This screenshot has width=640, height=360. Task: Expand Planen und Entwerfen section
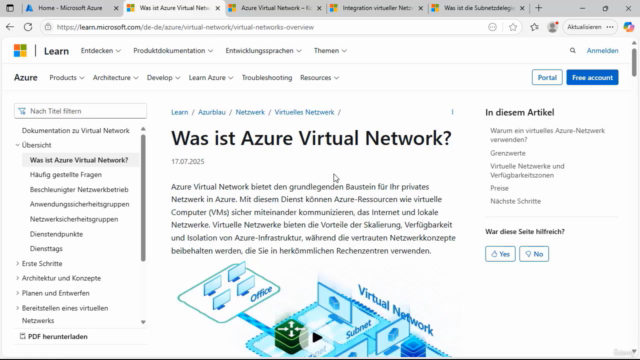click(18, 293)
